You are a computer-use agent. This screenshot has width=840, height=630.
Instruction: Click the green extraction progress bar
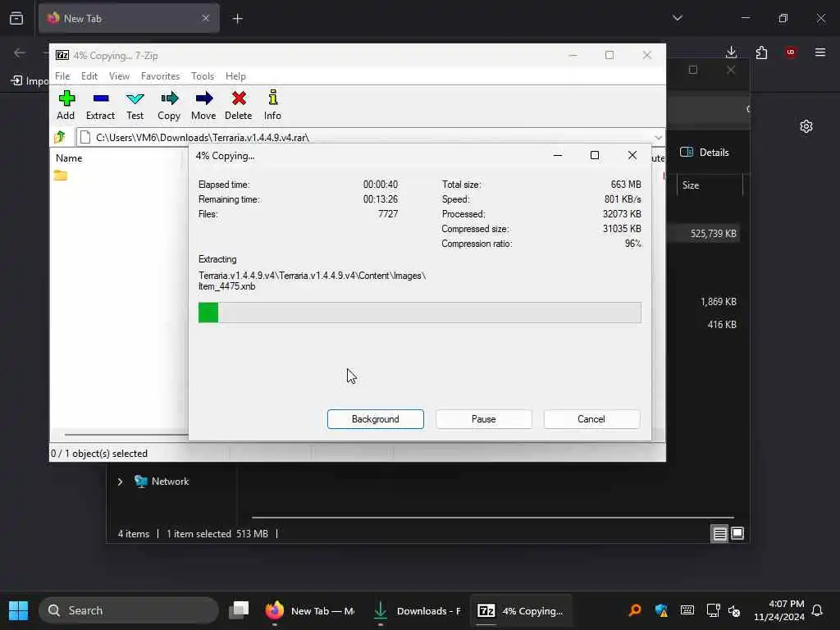419,313
